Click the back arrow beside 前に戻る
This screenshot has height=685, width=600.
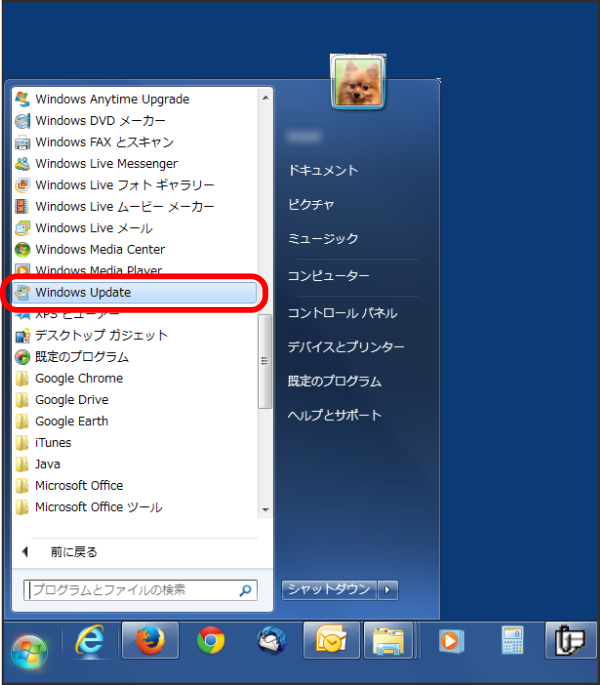[x=25, y=552]
